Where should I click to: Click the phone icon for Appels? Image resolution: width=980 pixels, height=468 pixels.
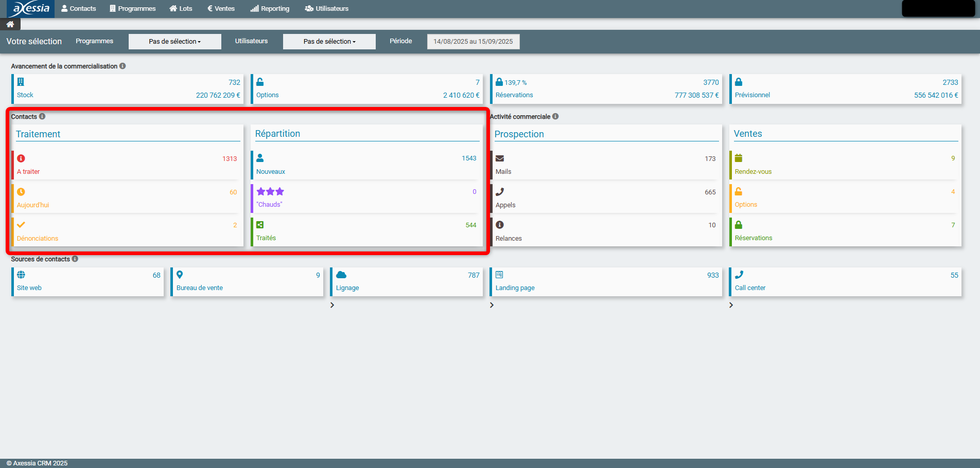pyautogui.click(x=499, y=192)
